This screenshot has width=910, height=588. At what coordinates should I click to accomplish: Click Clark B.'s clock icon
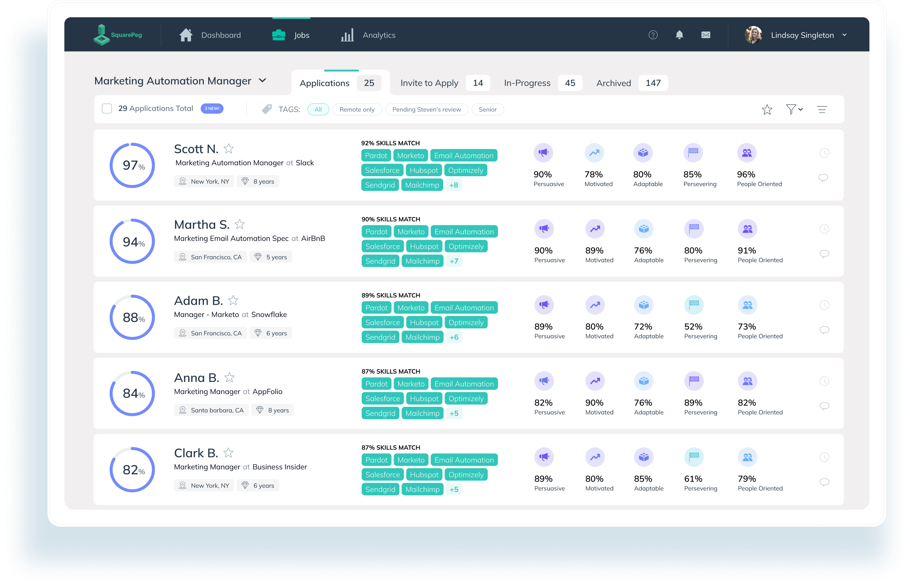(824, 457)
